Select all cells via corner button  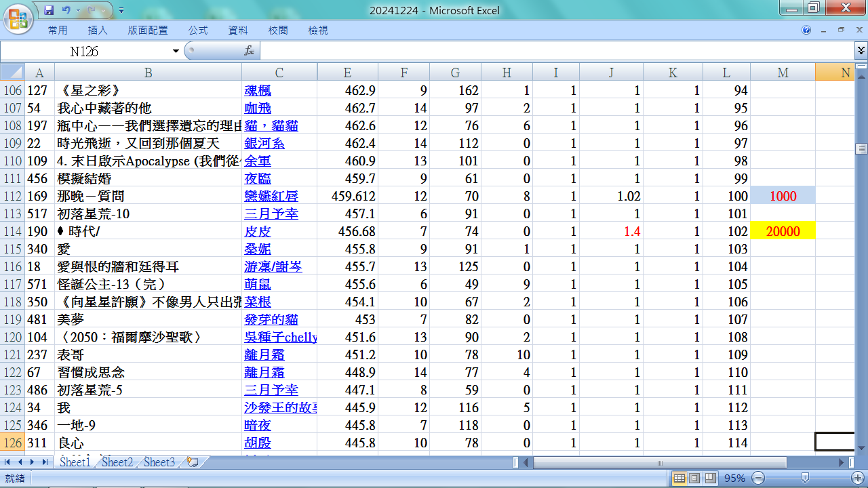(12, 73)
